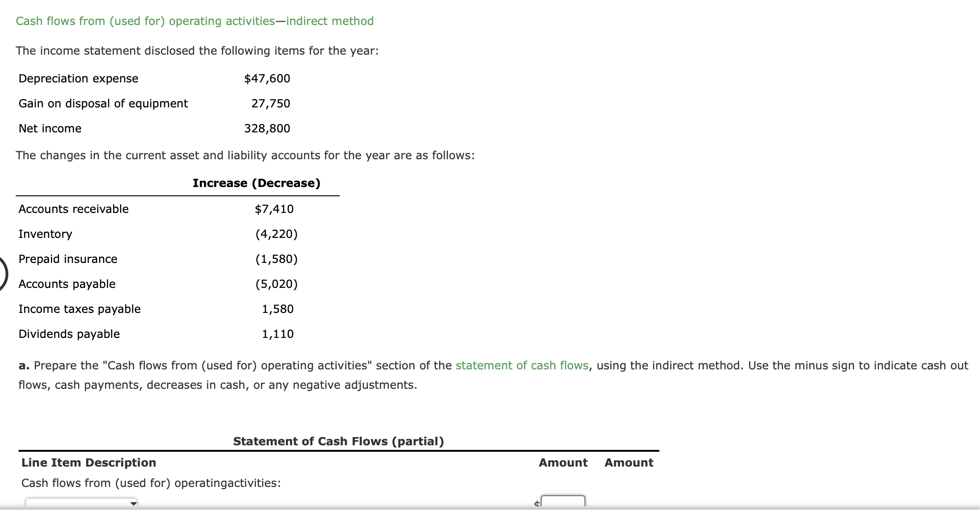Click the second Amount column header

point(628,462)
